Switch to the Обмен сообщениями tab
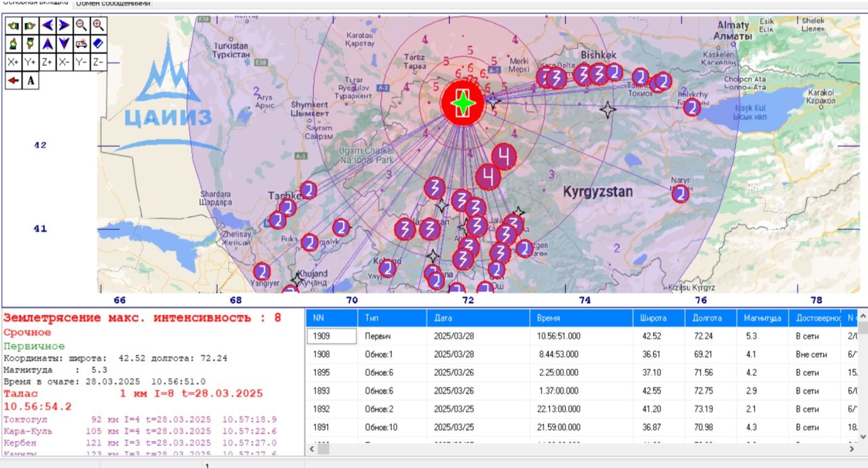The image size is (868, 468). 113,4
